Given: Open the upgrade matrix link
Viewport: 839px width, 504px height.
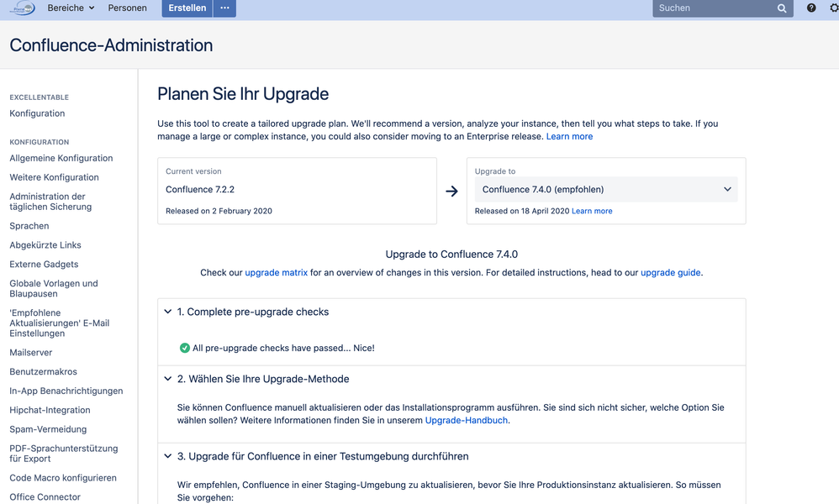Looking at the screenshot, I should pos(276,272).
